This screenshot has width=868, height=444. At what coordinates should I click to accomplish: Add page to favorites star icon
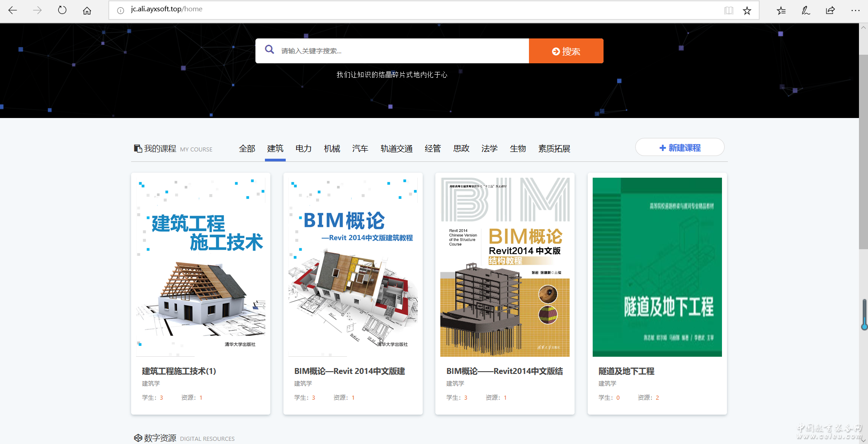(x=747, y=10)
